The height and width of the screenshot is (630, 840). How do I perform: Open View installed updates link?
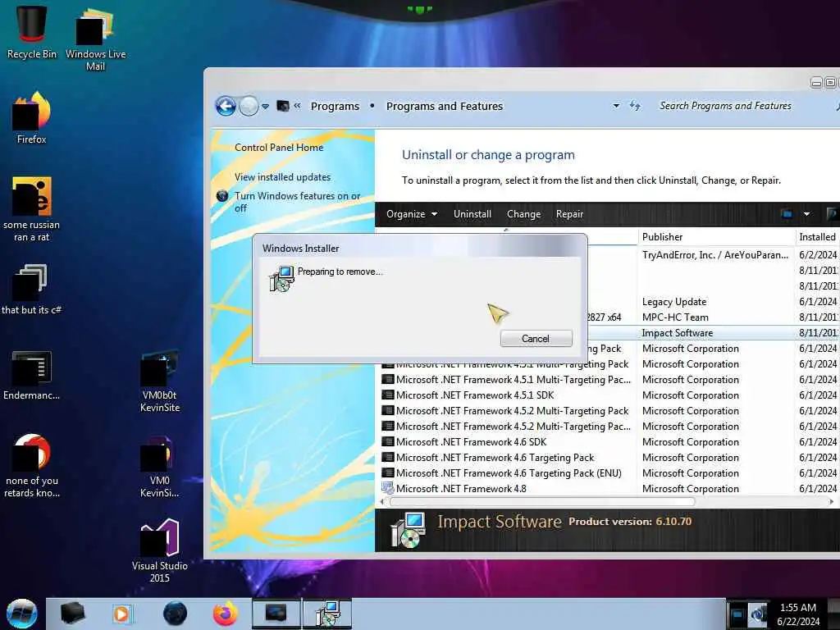282,177
